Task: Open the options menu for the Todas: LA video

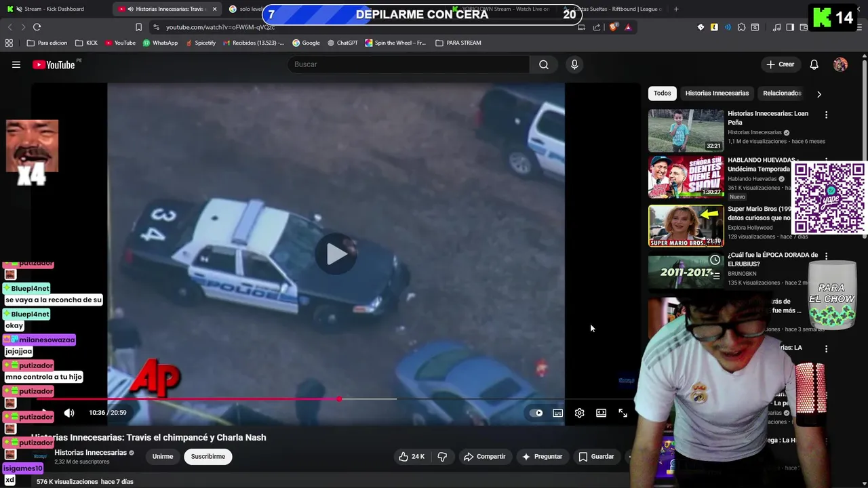Action: (x=826, y=348)
